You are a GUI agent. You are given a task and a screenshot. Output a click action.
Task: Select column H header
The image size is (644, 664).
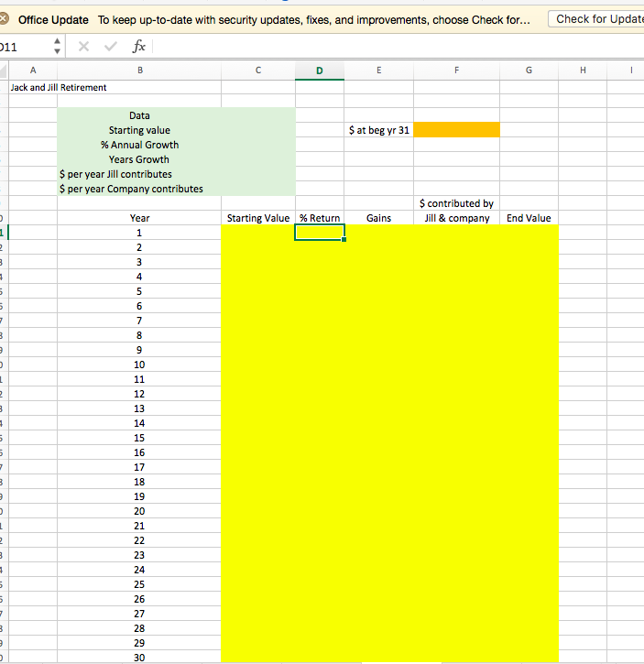tap(583, 71)
